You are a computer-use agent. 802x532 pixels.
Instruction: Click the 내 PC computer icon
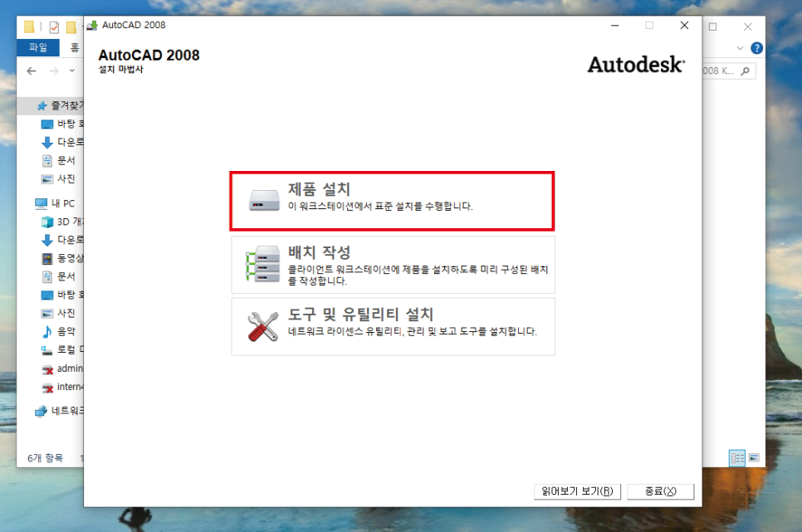pyautogui.click(x=41, y=203)
